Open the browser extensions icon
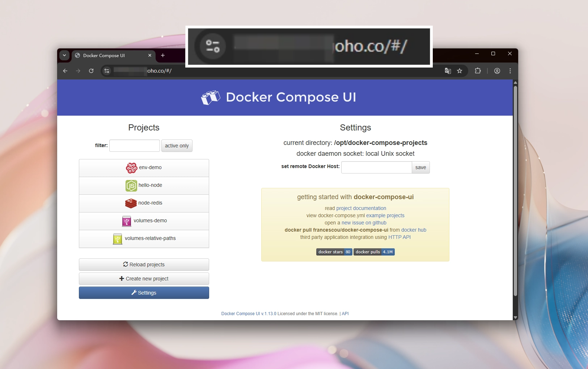The image size is (588, 369). pos(478,71)
